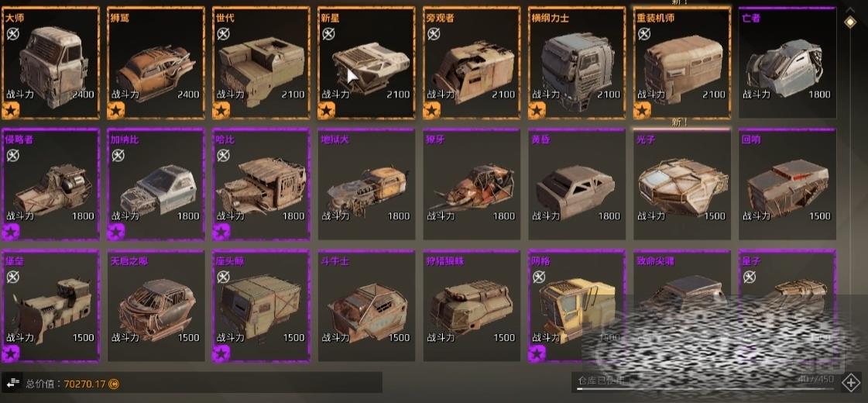
Task: Click the star badge on 狮鹫 cabin
Action: [115, 110]
